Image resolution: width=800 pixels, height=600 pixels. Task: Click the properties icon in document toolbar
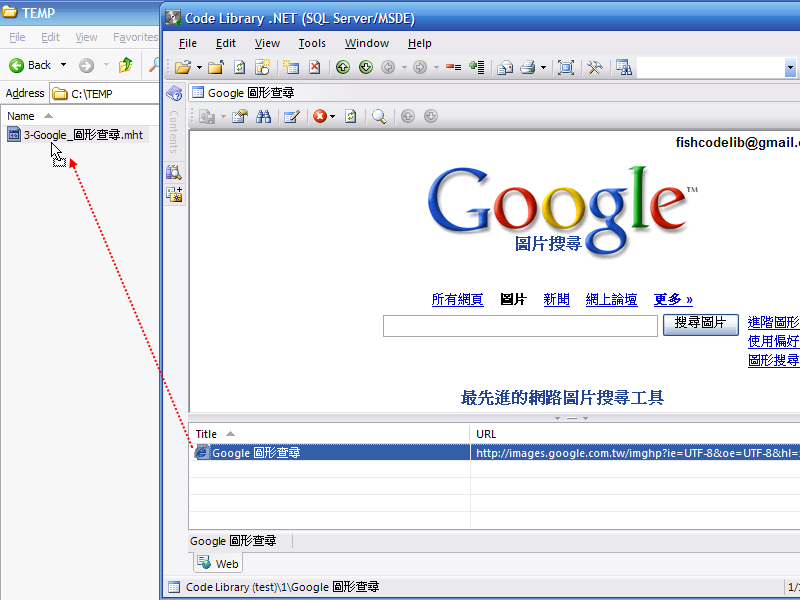point(240,116)
